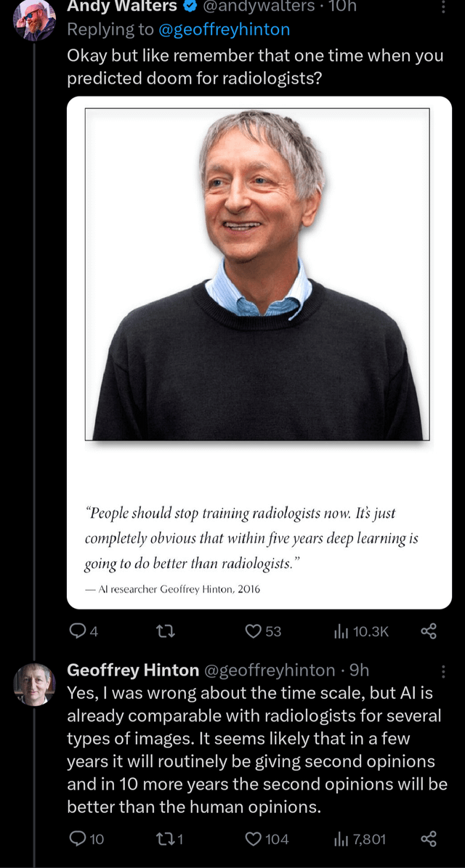Image resolution: width=465 pixels, height=868 pixels.
Task: Click the @andywalters handle
Action: point(251,7)
